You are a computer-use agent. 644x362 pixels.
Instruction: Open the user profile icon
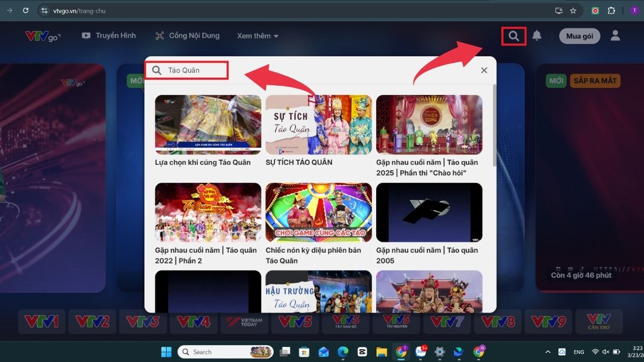616,36
